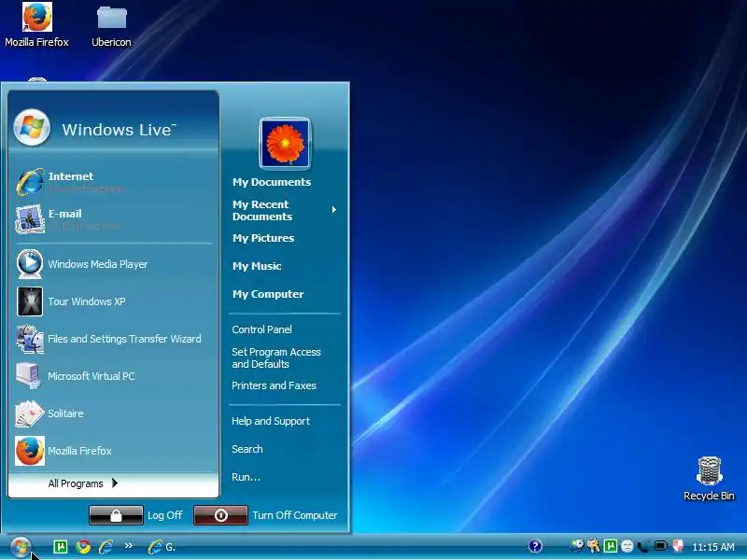
Task: Show hidden quick launch items chevron
Action: click(128, 546)
